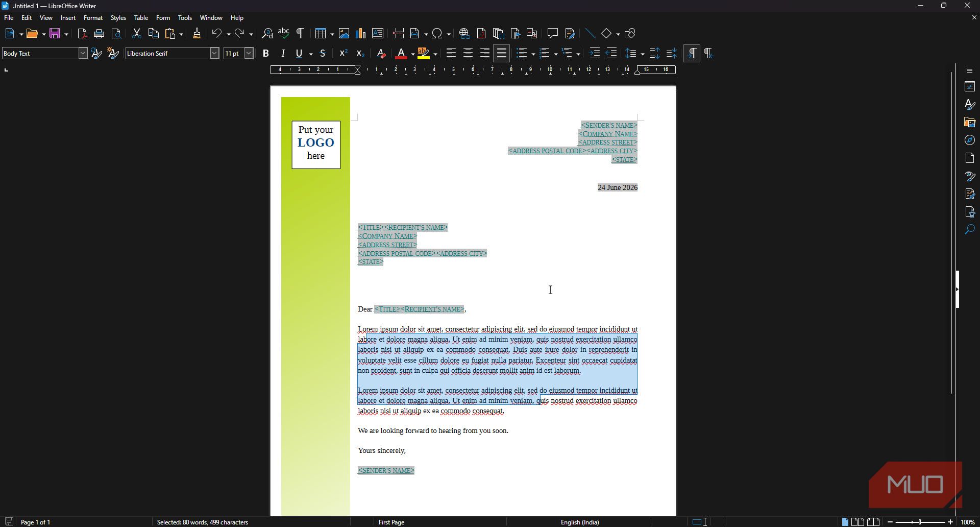The height and width of the screenshot is (527, 980).
Task: Toggle Superscript
Action: (344, 54)
